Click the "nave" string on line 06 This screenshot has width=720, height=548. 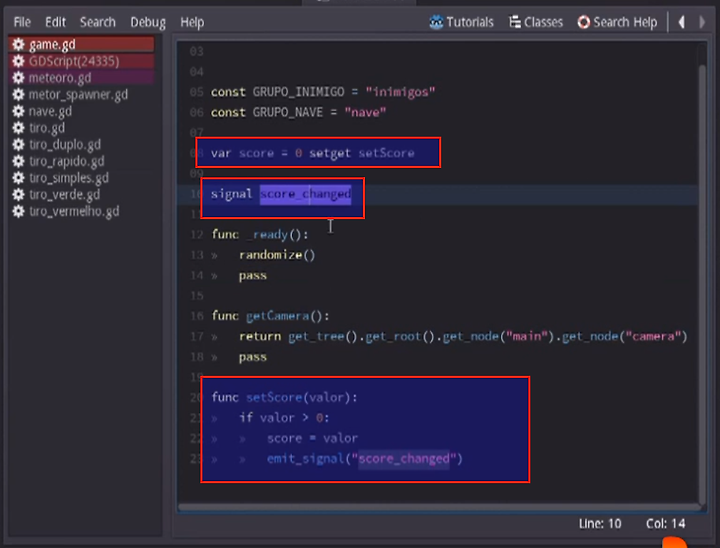(x=365, y=112)
